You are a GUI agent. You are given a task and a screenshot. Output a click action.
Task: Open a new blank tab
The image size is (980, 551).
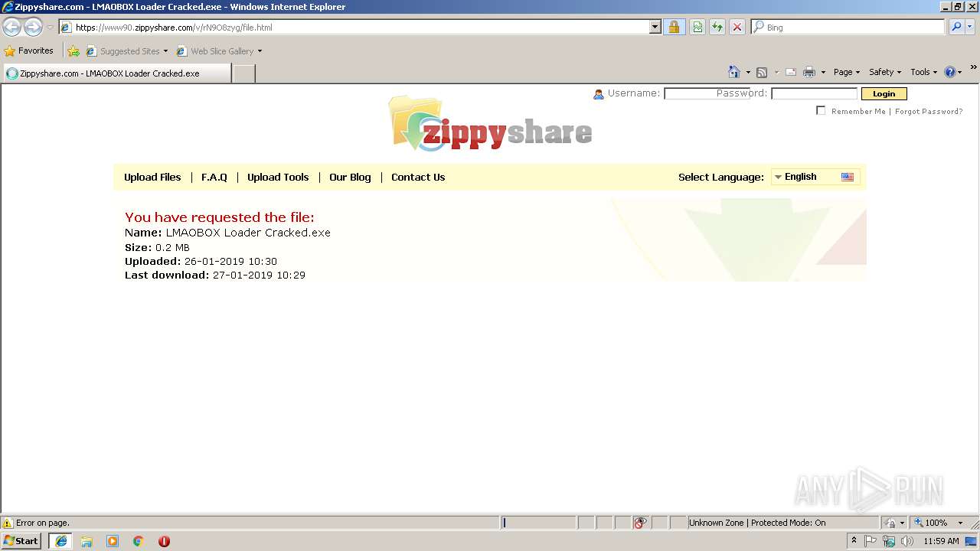click(243, 73)
